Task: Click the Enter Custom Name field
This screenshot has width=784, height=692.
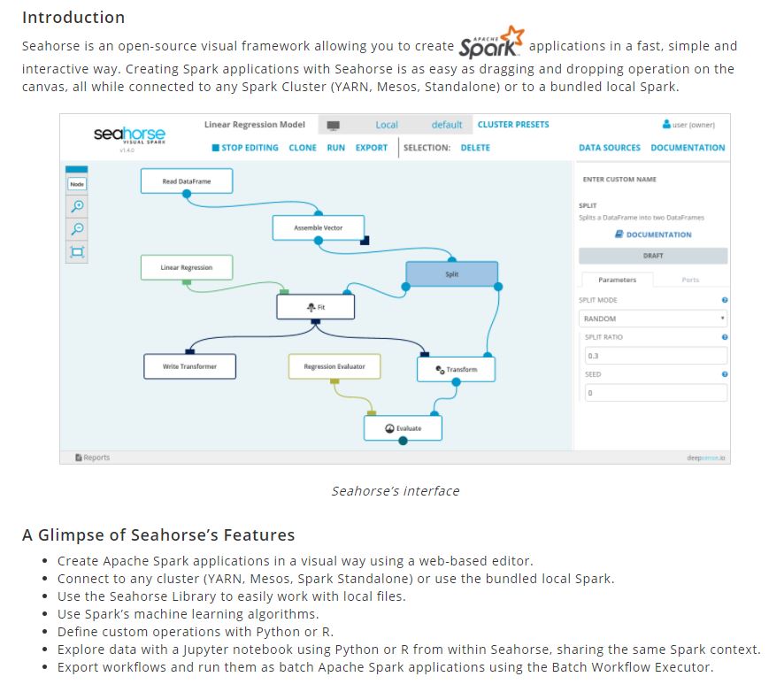Action: point(653,180)
